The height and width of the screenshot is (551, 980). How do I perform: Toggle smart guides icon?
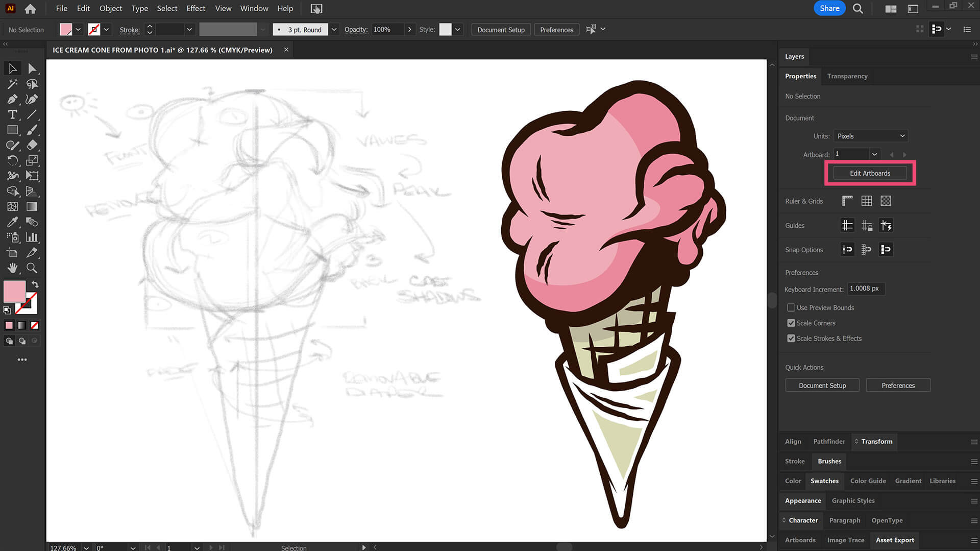click(886, 225)
